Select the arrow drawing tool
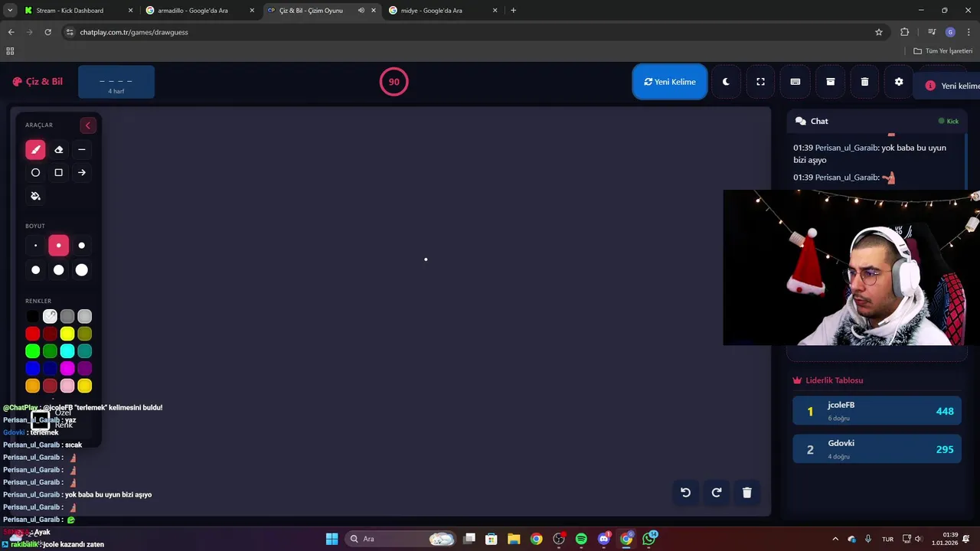The width and height of the screenshot is (980, 551). 81,173
